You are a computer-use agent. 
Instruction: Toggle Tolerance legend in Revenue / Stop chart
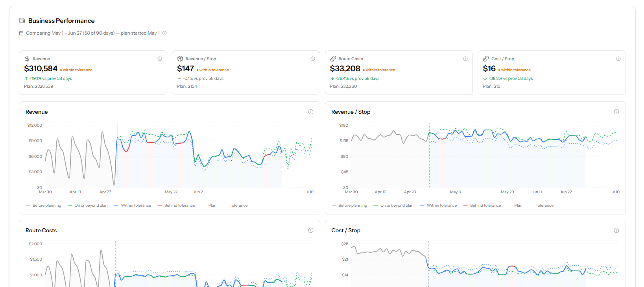tap(541, 206)
